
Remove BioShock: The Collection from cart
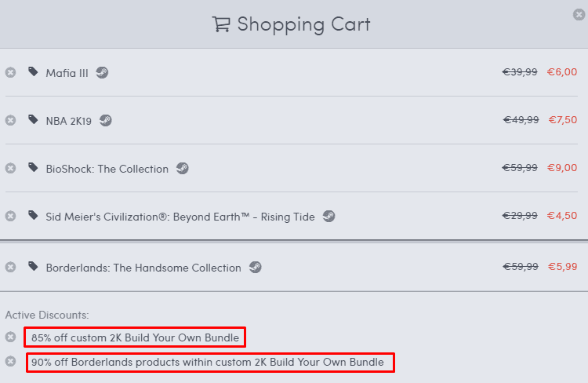(10, 168)
